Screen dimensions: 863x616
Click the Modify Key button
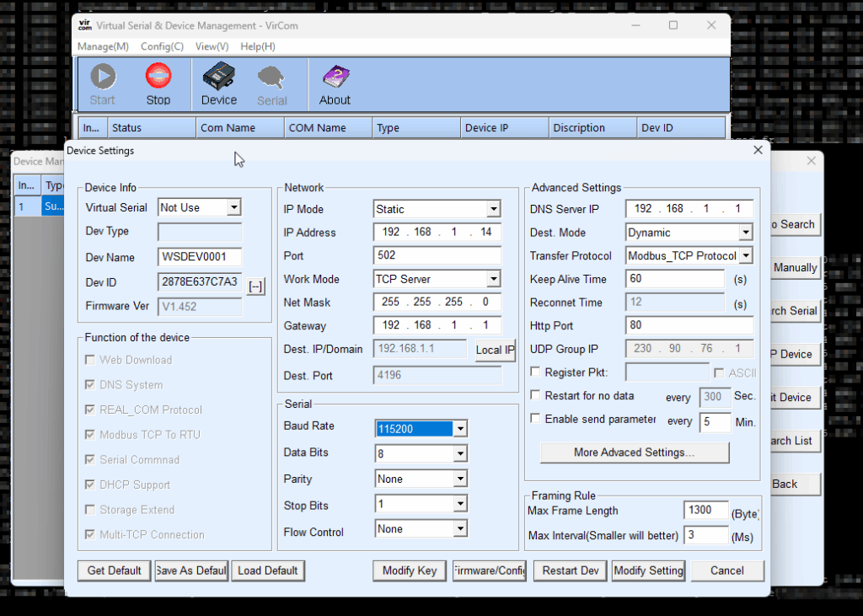[410, 570]
